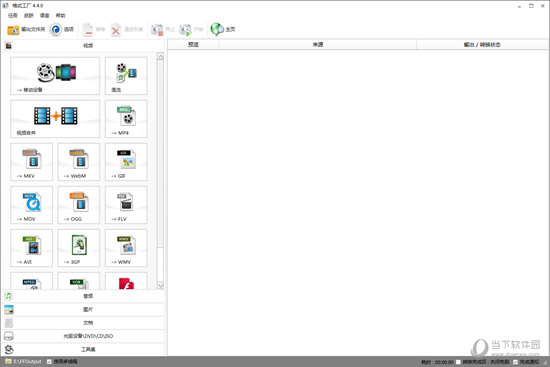Open the Options gear in the toolbar
550x367 pixels.
[x=62, y=29]
